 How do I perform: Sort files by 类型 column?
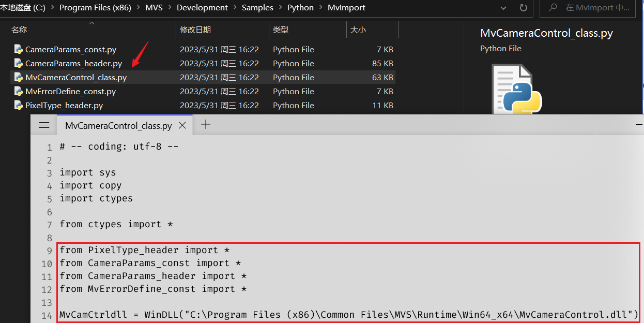[x=281, y=30]
